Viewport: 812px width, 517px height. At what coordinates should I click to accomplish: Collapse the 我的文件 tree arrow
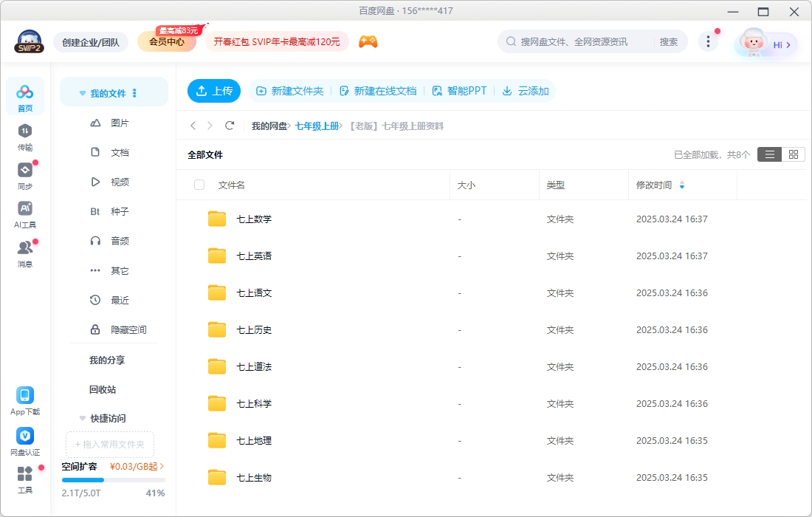click(83, 93)
